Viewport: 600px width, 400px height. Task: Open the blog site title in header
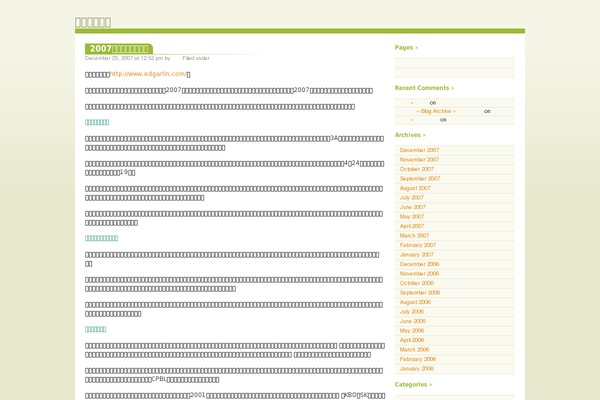93,23
